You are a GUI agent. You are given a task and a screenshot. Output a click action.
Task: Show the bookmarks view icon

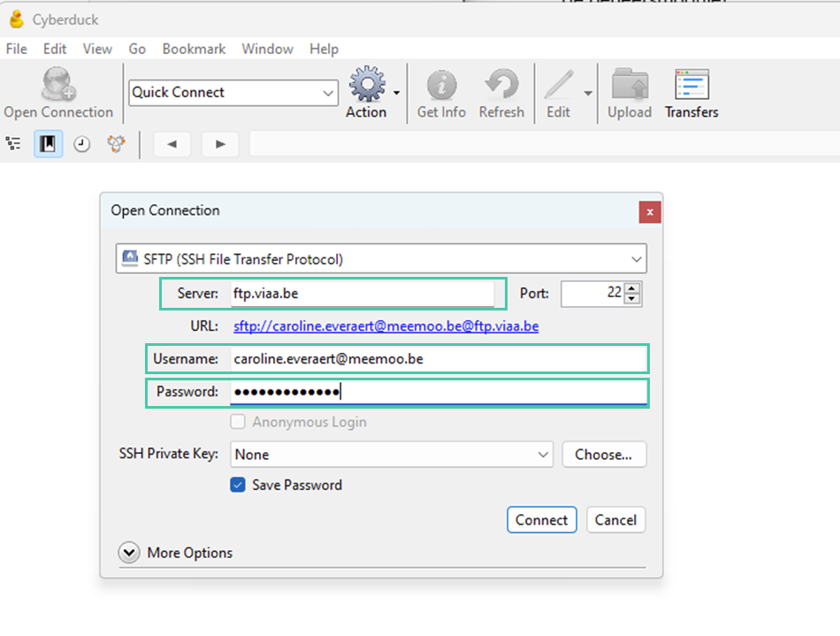pyautogui.click(x=49, y=143)
